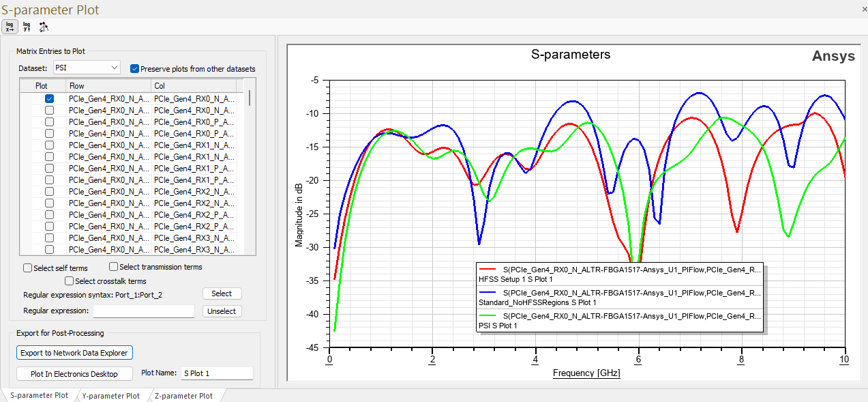Toggle logarithmic Y-axis scale icon

[x=27, y=27]
